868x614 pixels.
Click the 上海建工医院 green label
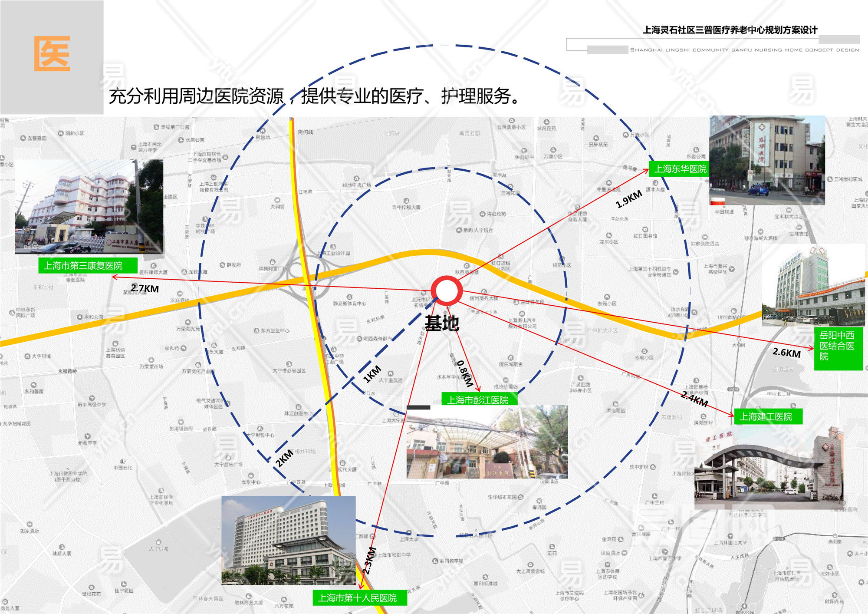768,416
